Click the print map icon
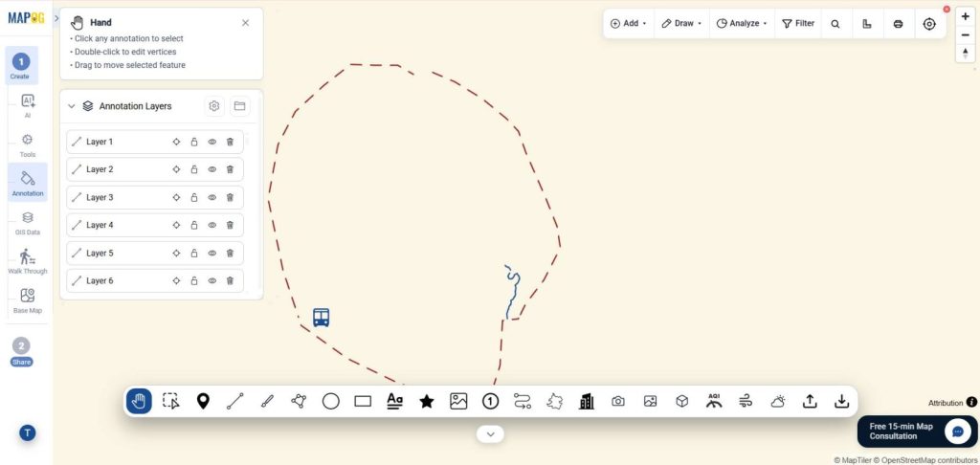This screenshot has height=465, width=980. pos(898,24)
